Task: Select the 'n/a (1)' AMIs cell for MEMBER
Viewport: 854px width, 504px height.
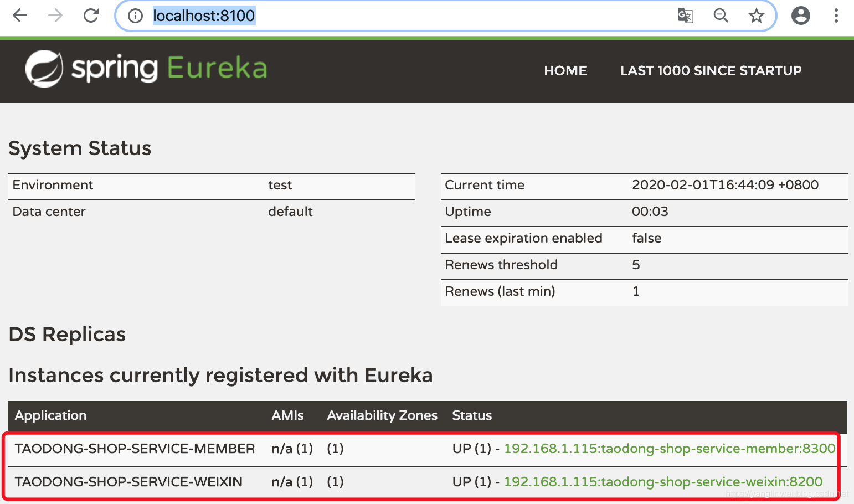Action: click(x=292, y=449)
